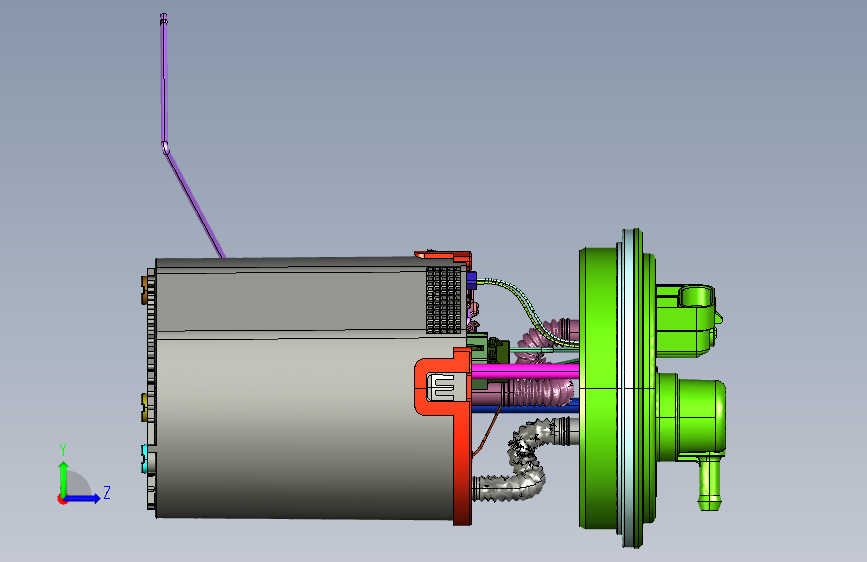
Task: Select the green upper connector port
Action: pyautogui.click(x=687, y=321)
